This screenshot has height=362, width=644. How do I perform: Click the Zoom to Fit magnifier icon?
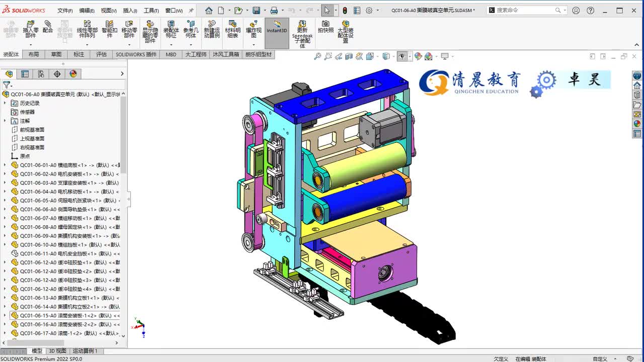pos(317,56)
